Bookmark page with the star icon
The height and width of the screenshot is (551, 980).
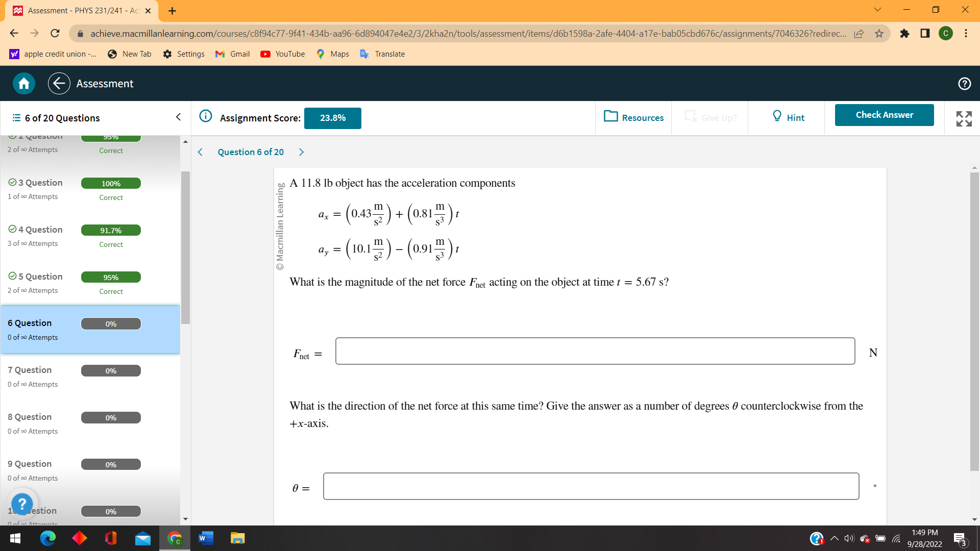(x=879, y=34)
